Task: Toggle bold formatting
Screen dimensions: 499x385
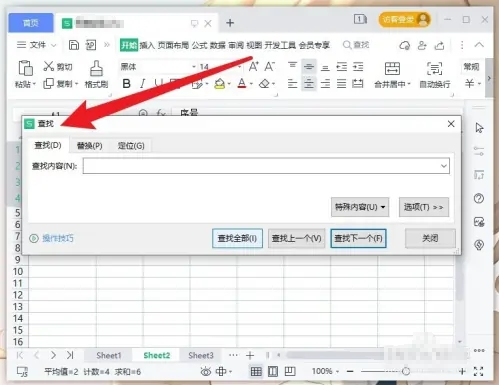Action: click(x=126, y=84)
